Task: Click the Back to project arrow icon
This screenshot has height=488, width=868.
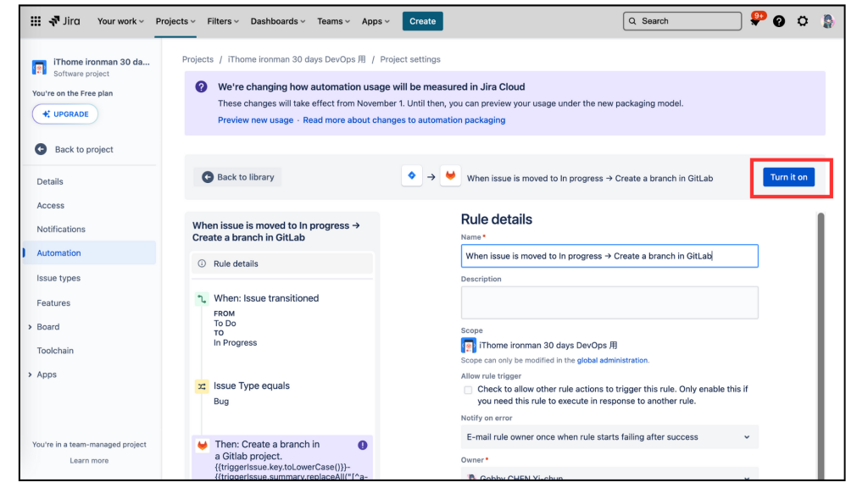Action: click(41, 149)
